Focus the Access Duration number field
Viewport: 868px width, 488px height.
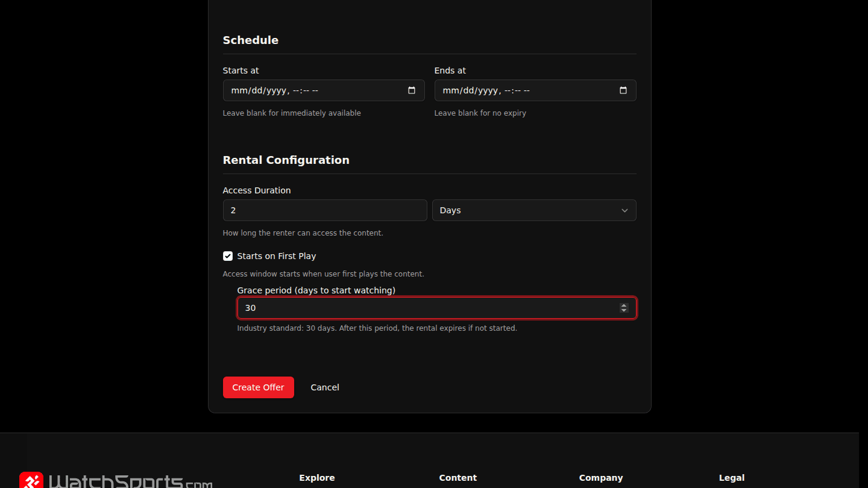click(x=325, y=210)
